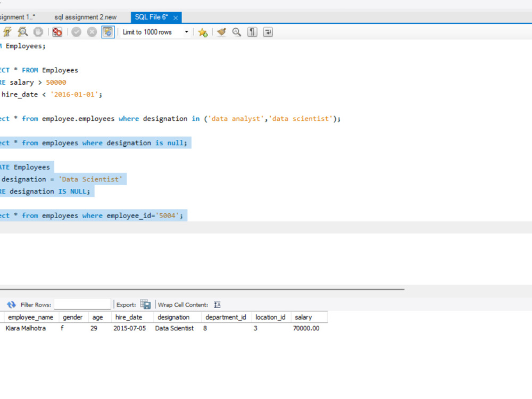Image resolution: width=532 pixels, height=399 pixels.
Task: Toggle the auto-commit mode icon
Action: pos(108,32)
